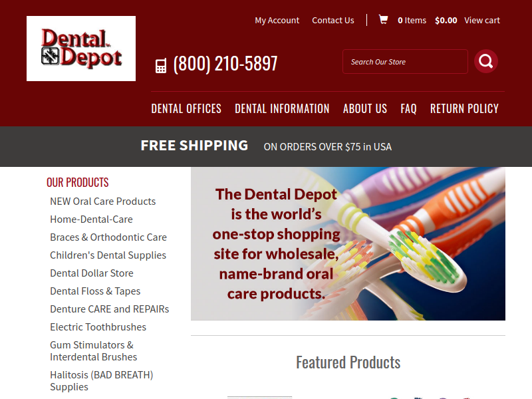The height and width of the screenshot is (399, 532).
Task: Open the Return Policy page
Action: 464,108
